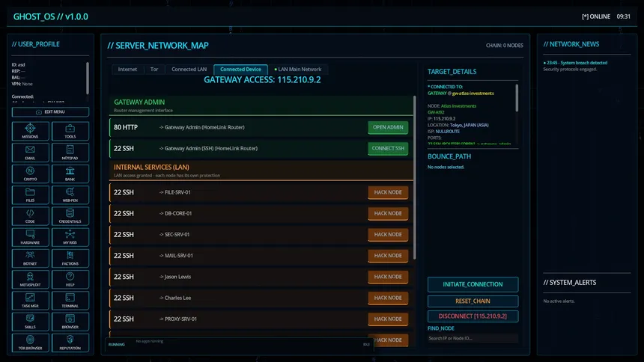Open the My Rigs icon
The height and width of the screenshot is (362, 644).
tap(70, 237)
